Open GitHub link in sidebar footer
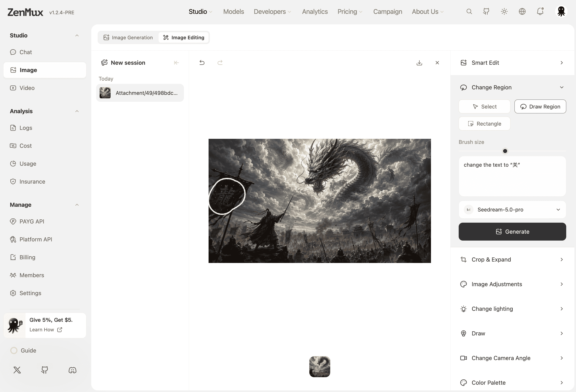Viewport: 576px width, 392px height. point(45,370)
